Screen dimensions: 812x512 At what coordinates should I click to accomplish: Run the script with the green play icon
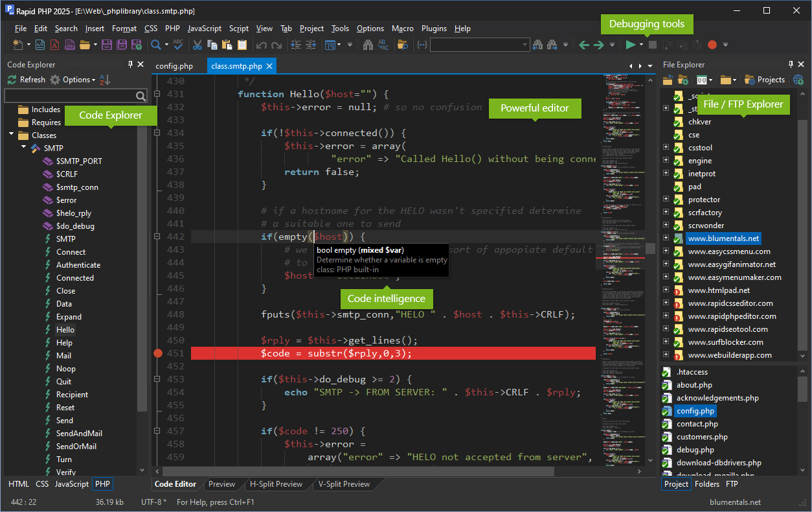coord(631,45)
